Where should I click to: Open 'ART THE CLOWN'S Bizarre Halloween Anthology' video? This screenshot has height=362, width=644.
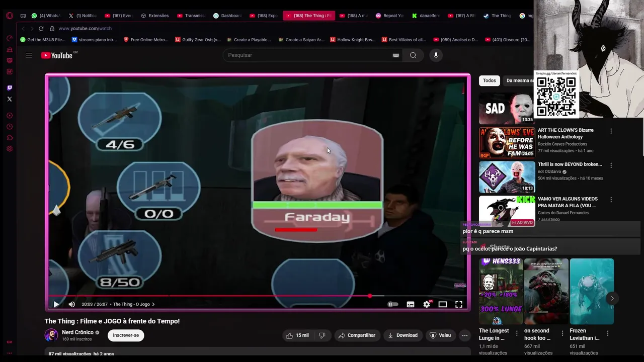point(566,133)
